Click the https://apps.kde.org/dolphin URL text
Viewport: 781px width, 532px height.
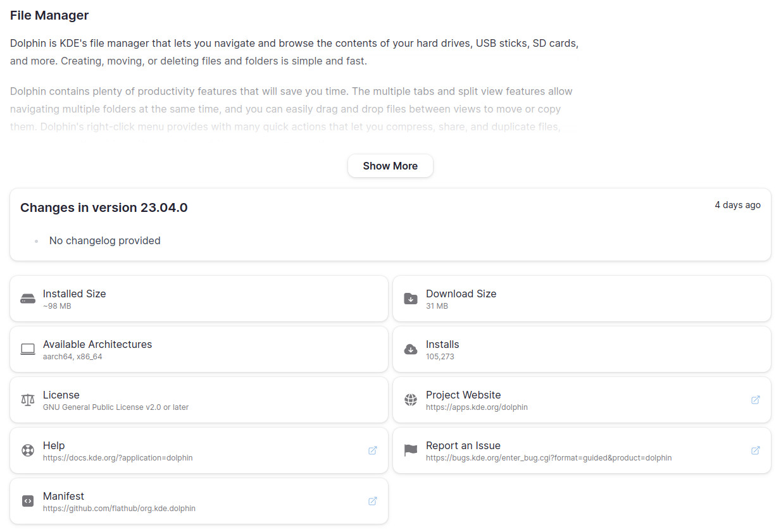477,407
